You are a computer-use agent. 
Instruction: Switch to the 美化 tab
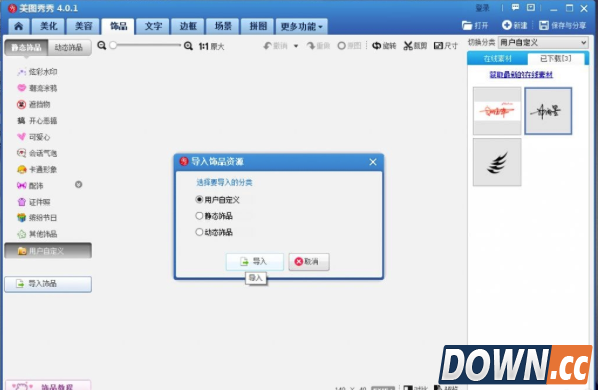coord(49,26)
